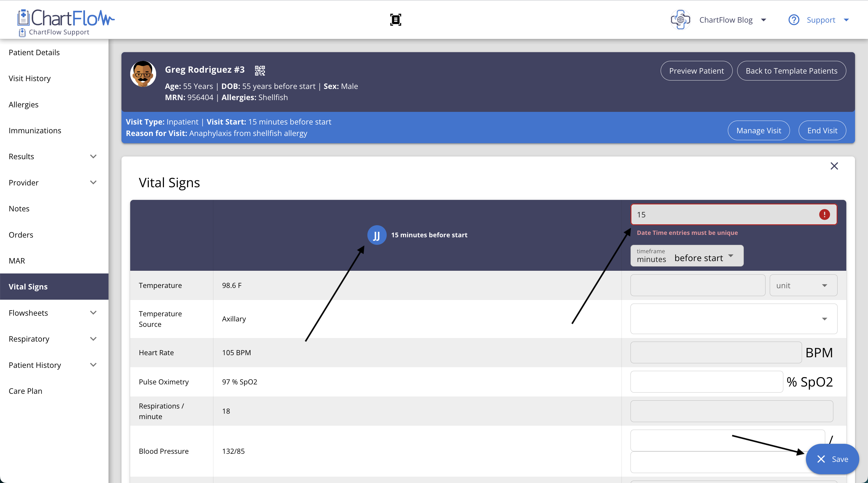Click the QR code icon beside patient name
The image size is (868, 483).
260,70
